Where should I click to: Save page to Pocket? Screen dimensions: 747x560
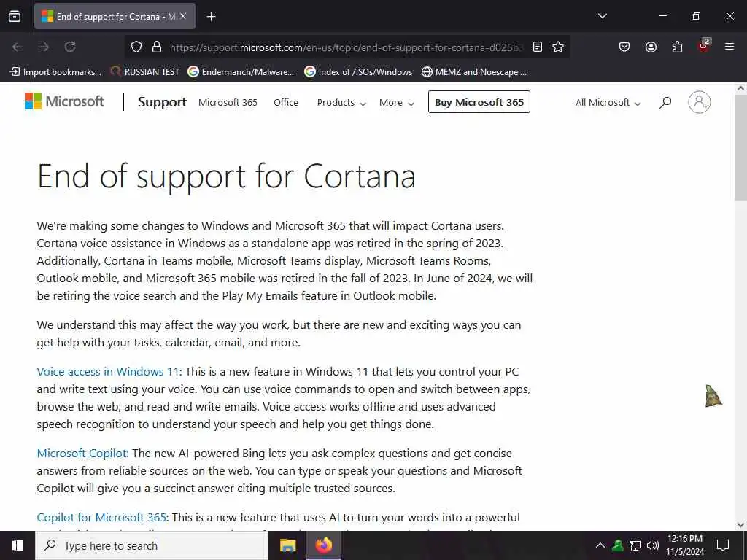click(x=624, y=47)
